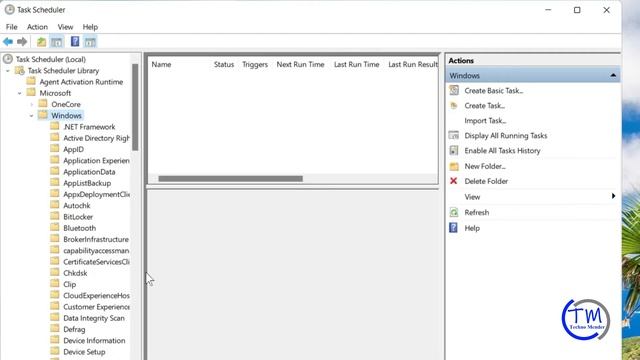This screenshot has width=640, height=360.
Task: Click the blue Help toolbar icon
Action: click(x=75, y=41)
